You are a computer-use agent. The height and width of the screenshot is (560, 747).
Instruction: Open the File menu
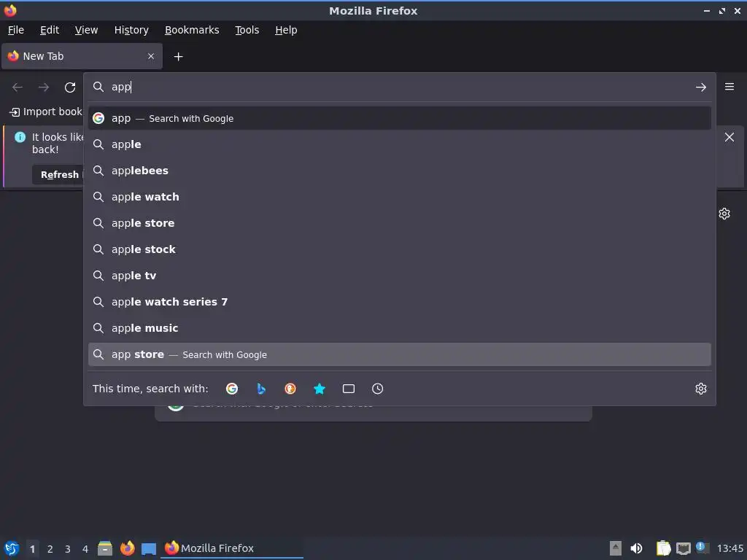(16, 30)
